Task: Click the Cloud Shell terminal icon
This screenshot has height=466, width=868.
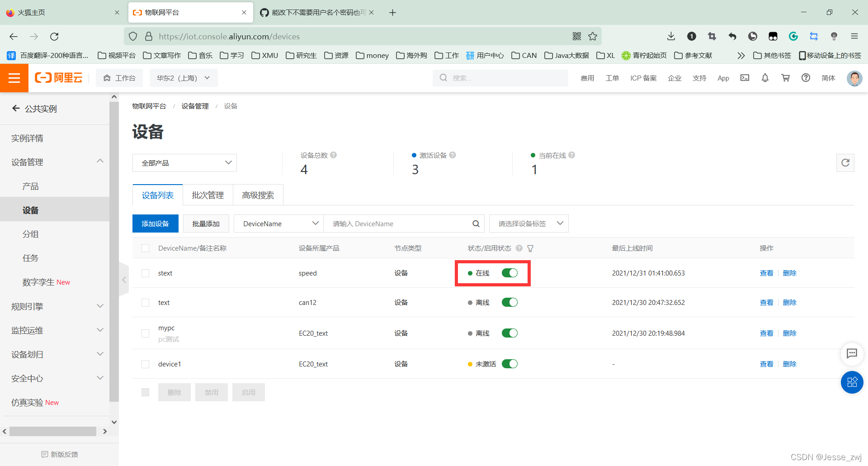Action: (745, 78)
